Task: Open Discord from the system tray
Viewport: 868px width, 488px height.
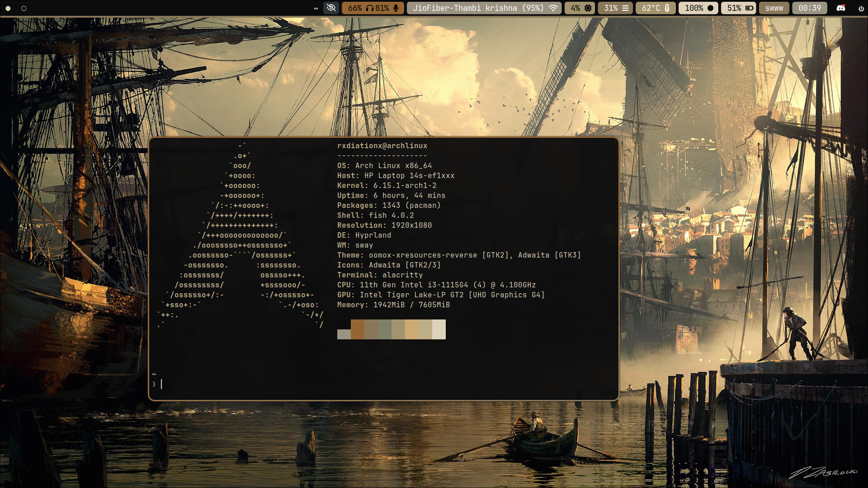Action: click(x=841, y=8)
